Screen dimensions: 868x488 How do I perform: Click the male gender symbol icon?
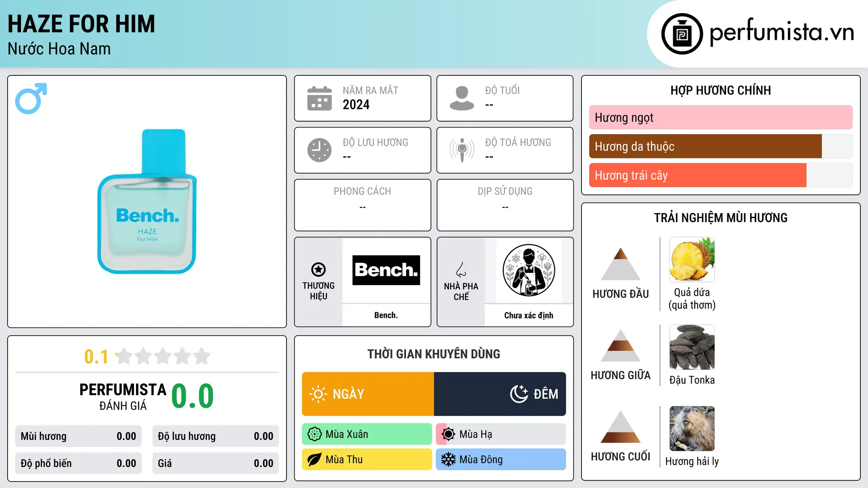(x=31, y=98)
